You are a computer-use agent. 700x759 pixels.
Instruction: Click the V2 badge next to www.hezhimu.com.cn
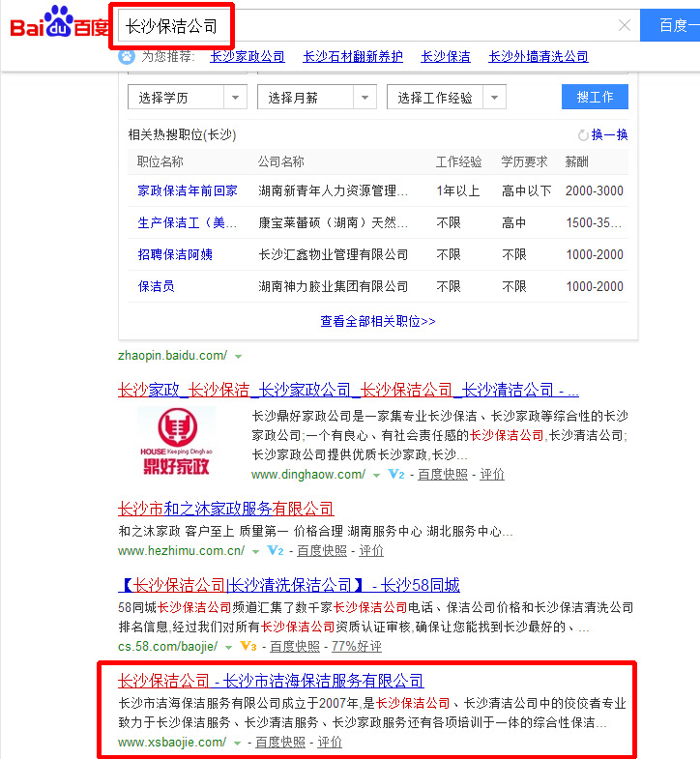pyautogui.click(x=276, y=550)
